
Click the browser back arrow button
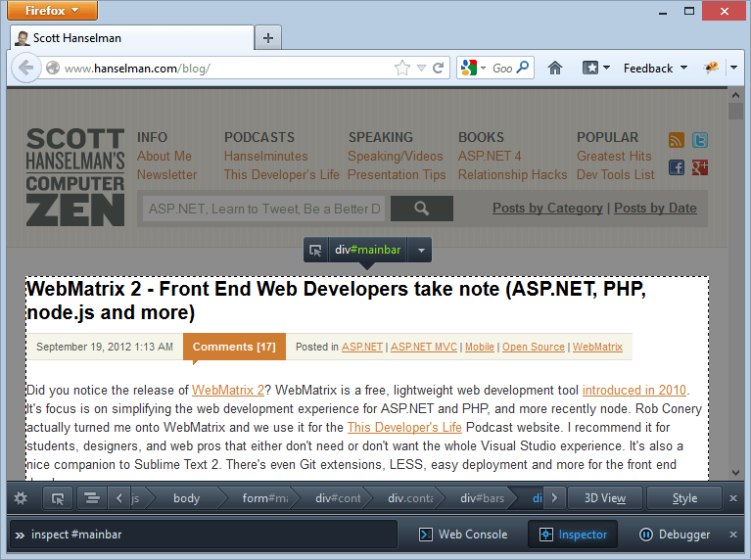(x=25, y=68)
